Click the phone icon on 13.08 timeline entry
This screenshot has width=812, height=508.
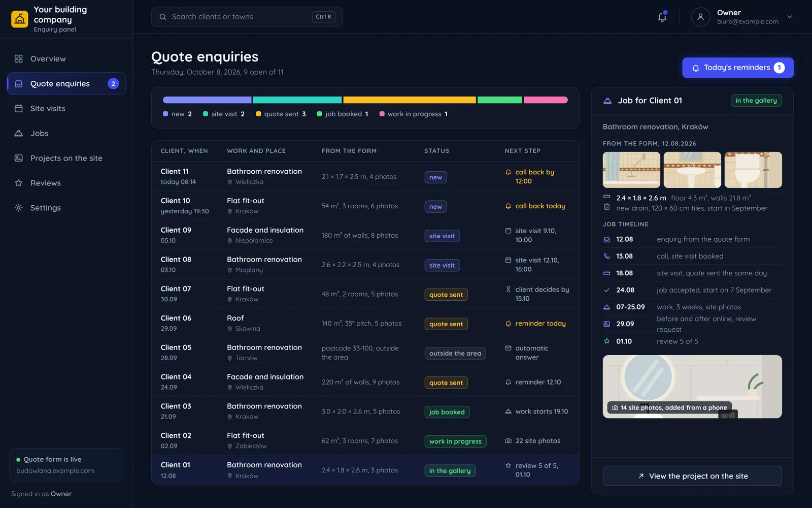coord(606,256)
